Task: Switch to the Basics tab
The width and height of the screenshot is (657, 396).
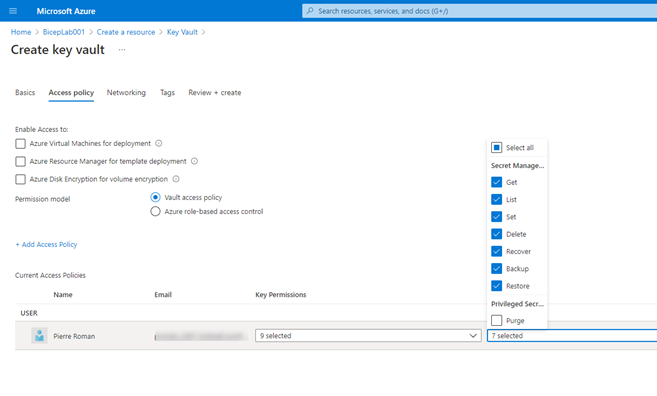Action: [25, 93]
